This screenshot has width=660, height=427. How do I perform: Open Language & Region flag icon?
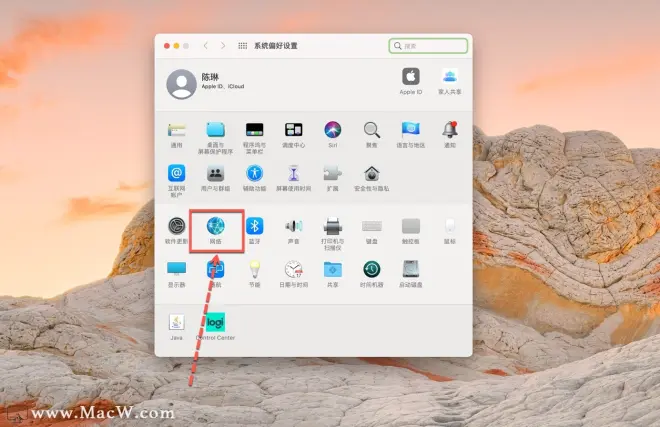410,130
